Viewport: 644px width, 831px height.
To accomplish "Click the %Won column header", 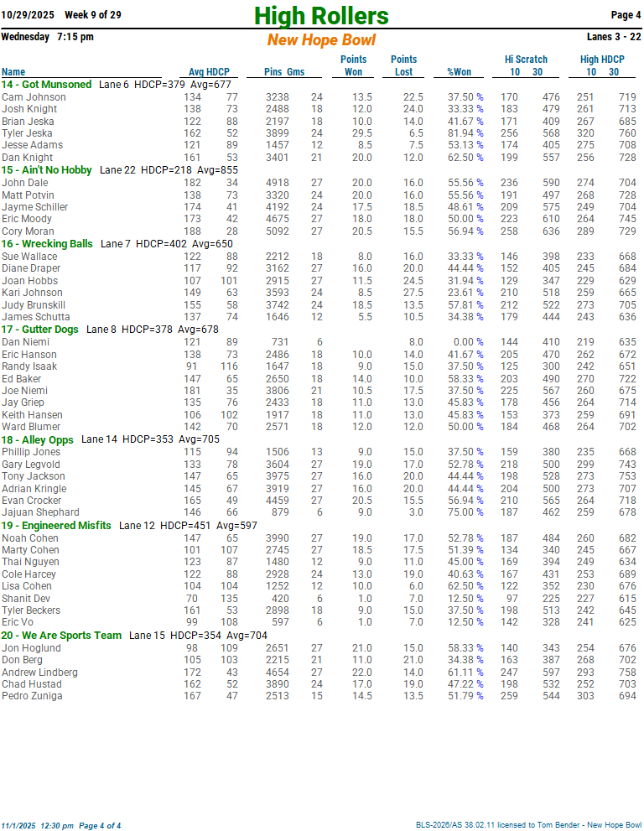I will coord(459,72).
